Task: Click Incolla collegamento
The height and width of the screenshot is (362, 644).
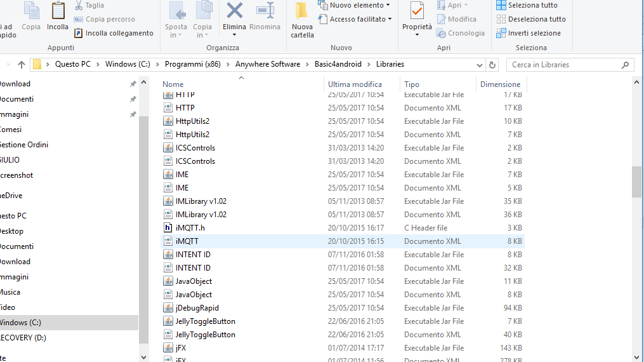Action: [x=114, y=33]
